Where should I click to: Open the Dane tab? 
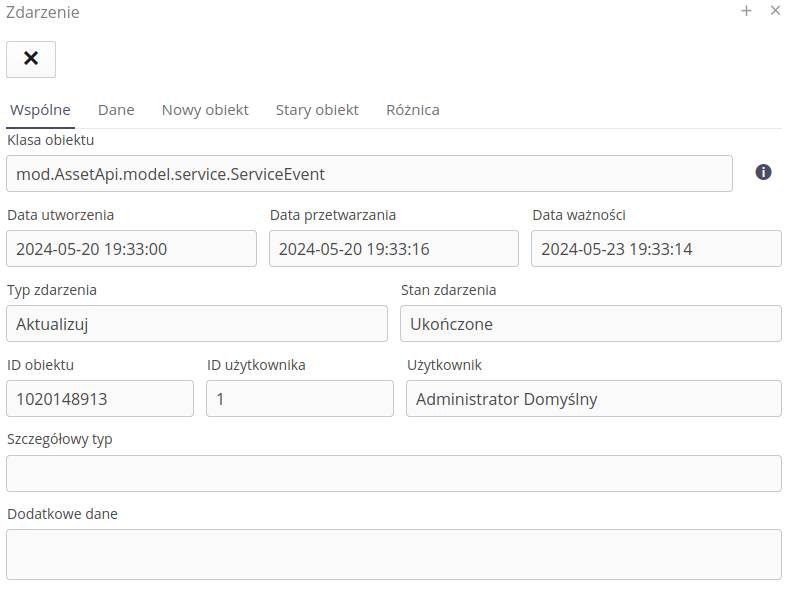pyautogui.click(x=116, y=110)
